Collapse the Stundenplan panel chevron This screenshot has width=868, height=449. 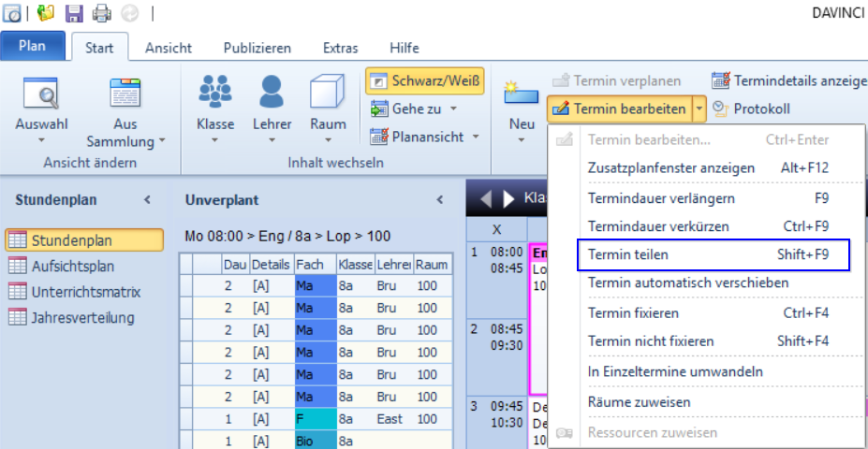click(147, 199)
